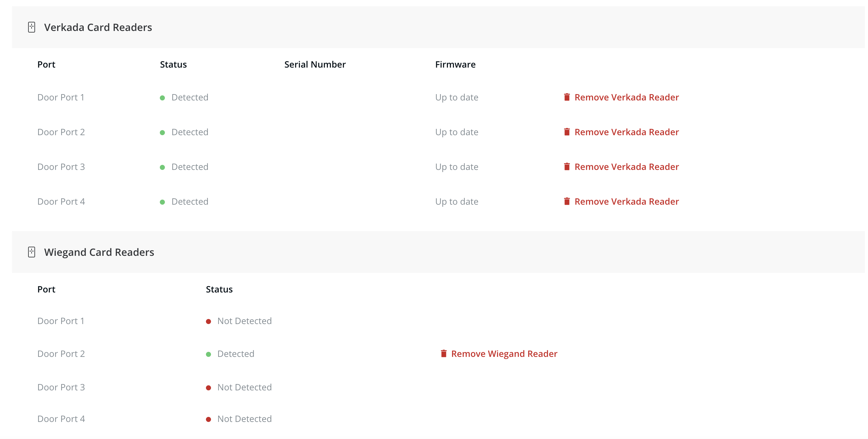Remove the Wiegand Reader on Door Port 2

point(504,354)
